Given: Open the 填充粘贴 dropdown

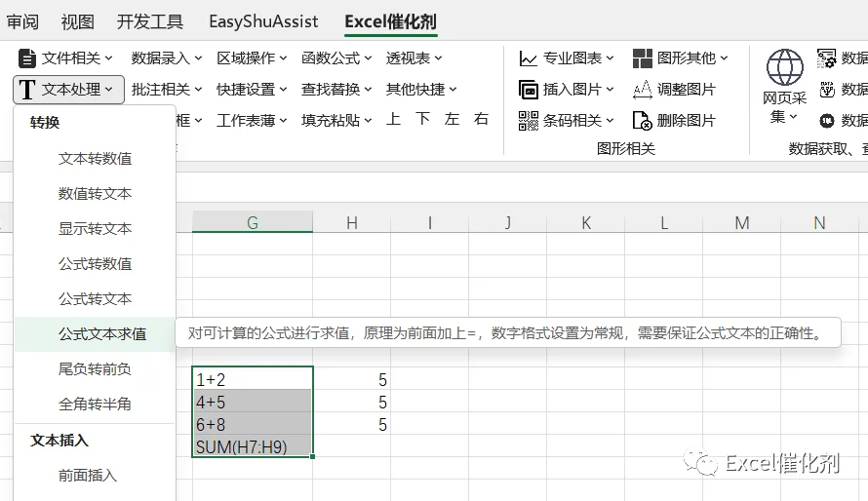Looking at the screenshot, I should pos(336,120).
